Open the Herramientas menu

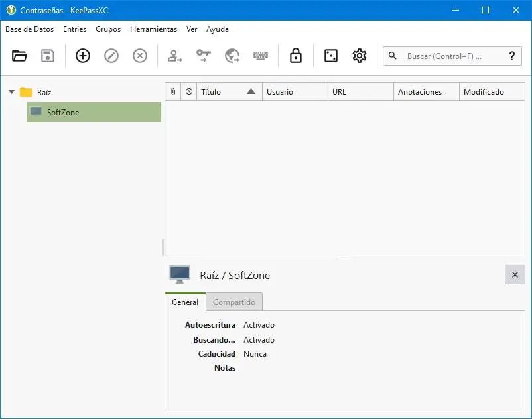click(153, 29)
